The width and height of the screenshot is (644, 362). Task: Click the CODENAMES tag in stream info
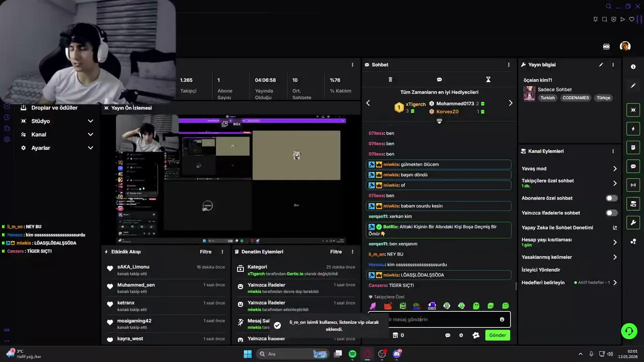point(576,98)
